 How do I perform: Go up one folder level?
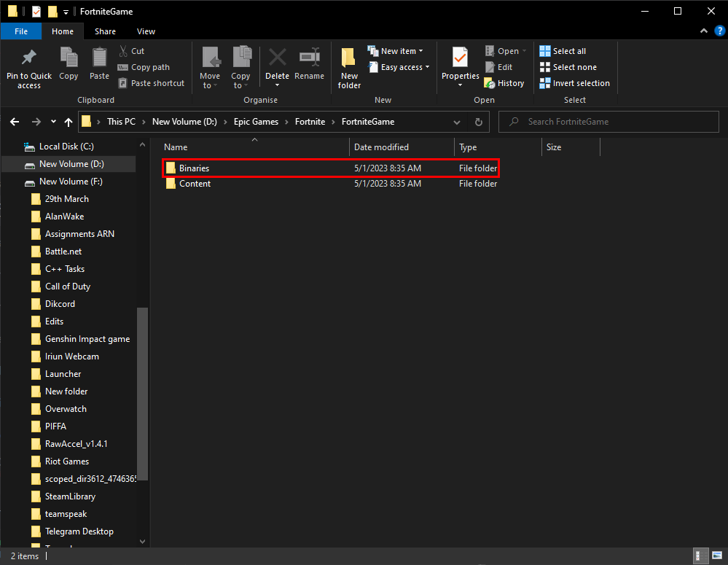pos(69,122)
